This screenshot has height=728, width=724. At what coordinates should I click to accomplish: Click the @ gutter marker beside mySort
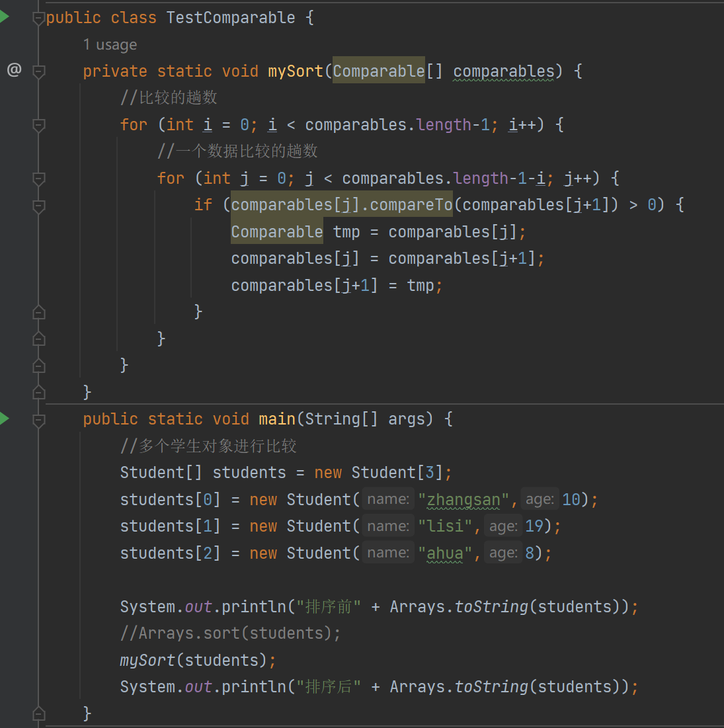[x=14, y=70]
